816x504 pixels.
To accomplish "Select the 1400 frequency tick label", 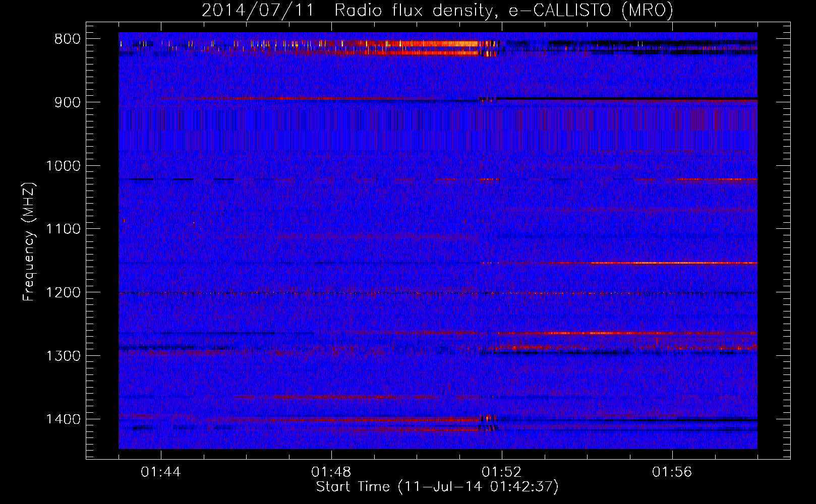I will 63,419.
